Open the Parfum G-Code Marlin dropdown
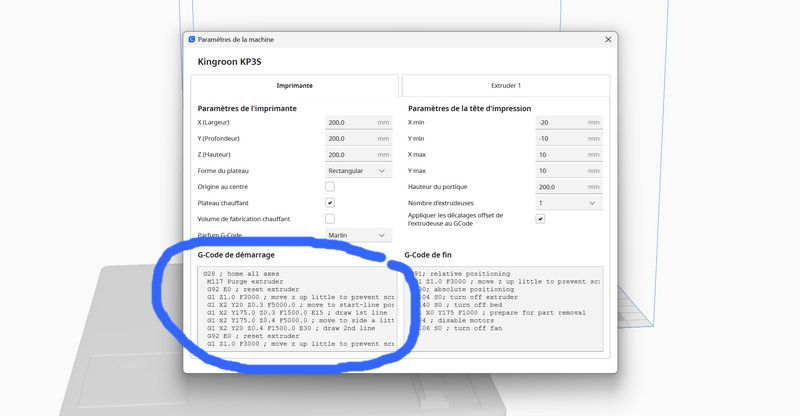This screenshot has height=416, width=800. [358, 235]
